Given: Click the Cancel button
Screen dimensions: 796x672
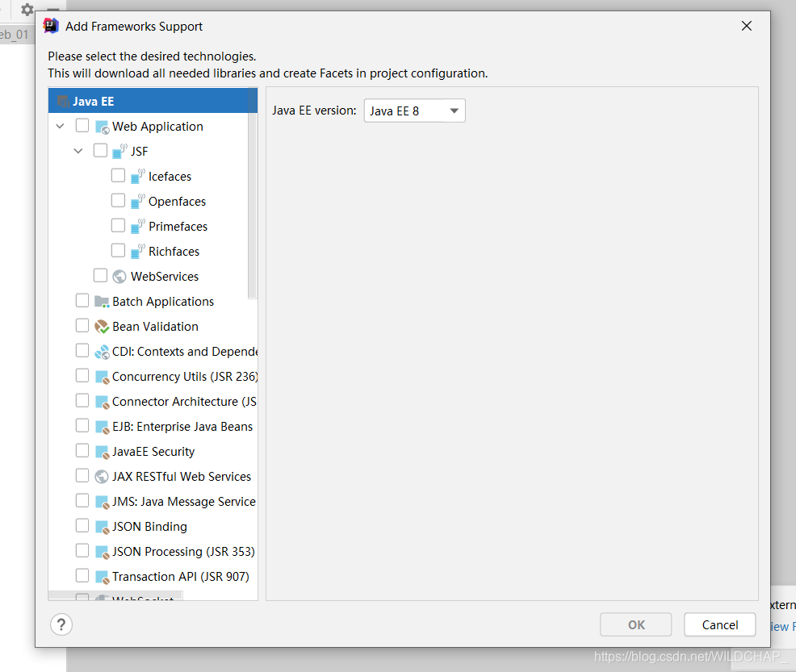Looking at the screenshot, I should point(720,625).
